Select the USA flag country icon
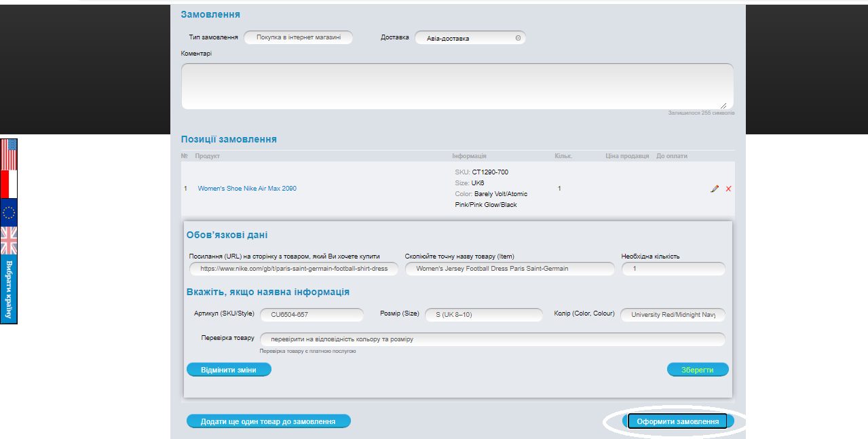Image resolution: width=868 pixels, height=439 pixels. pyautogui.click(x=9, y=155)
